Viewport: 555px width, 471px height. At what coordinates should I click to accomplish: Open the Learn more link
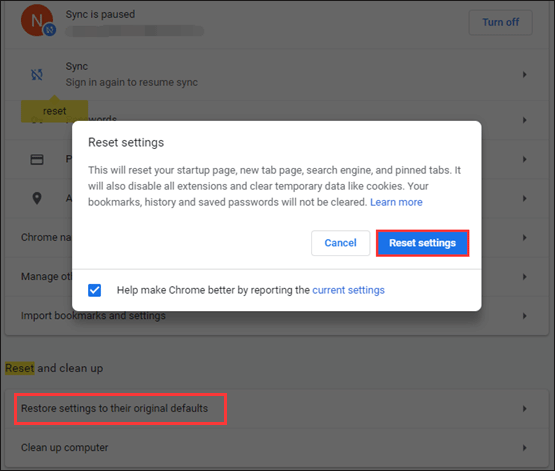click(x=396, y=202)
